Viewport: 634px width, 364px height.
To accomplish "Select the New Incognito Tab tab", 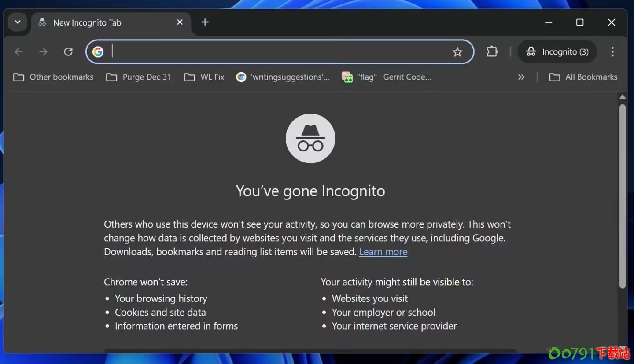I will (87, 22).
